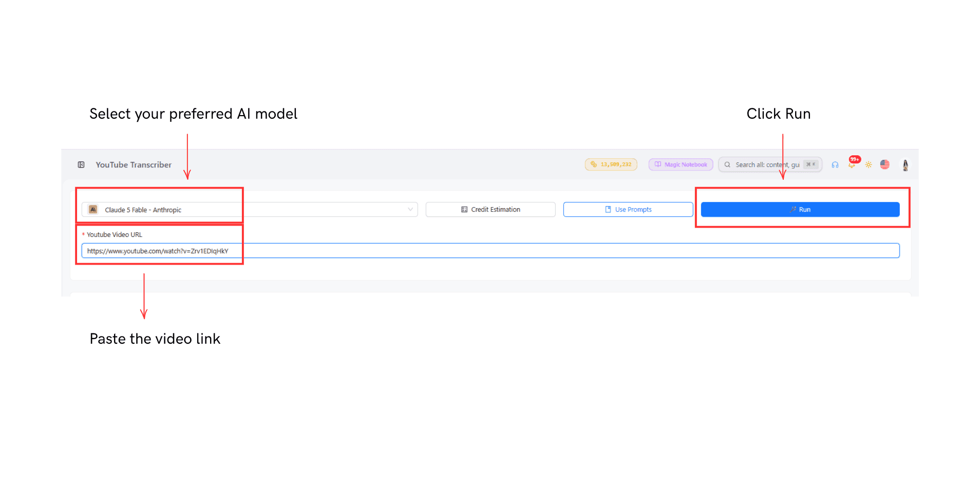Click the YouTube Transcriber title
The image size is (980, 485).
(x=134, y=165)
